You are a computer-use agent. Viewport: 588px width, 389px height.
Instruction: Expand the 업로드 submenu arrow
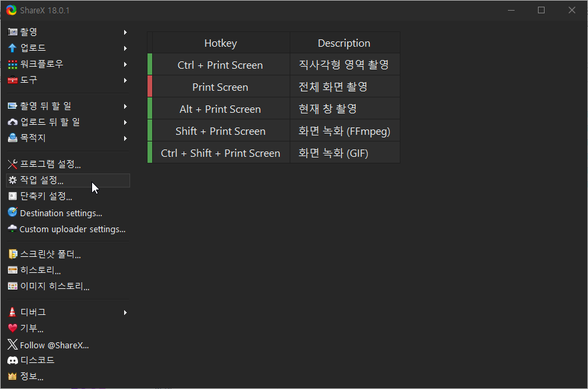pos(125,48)
